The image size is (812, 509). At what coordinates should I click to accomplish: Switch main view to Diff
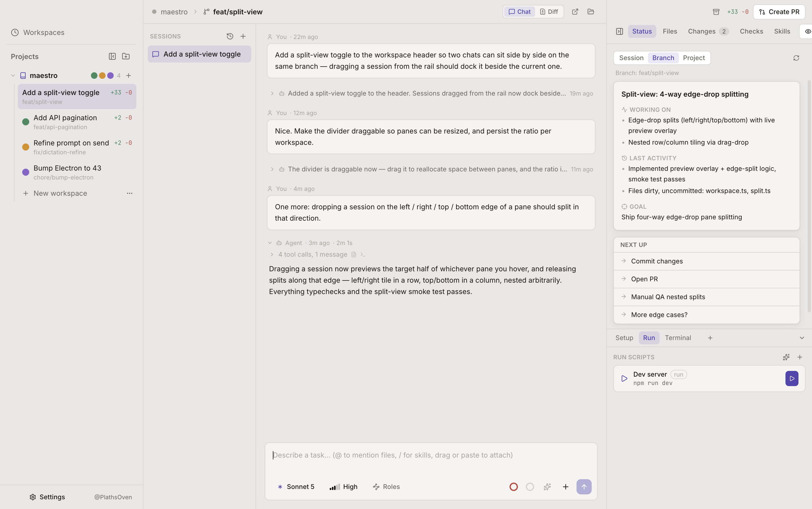[x=549, y=12]
